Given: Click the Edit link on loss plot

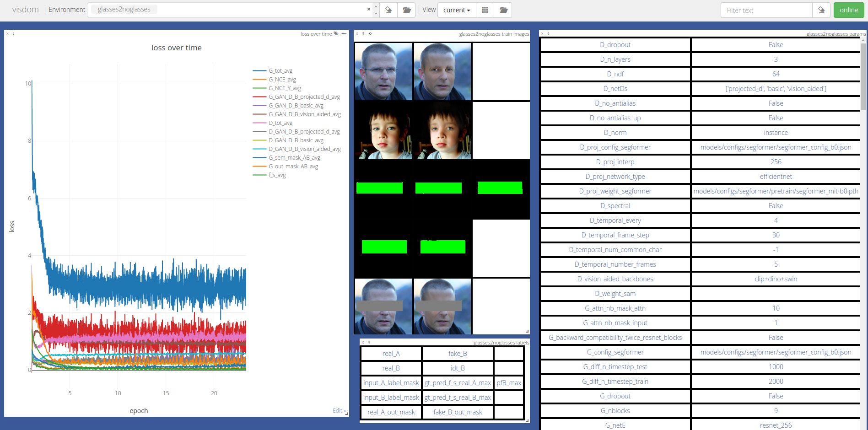Looking at the screenshot, I should pyautogui.click(x=339, y=411).
